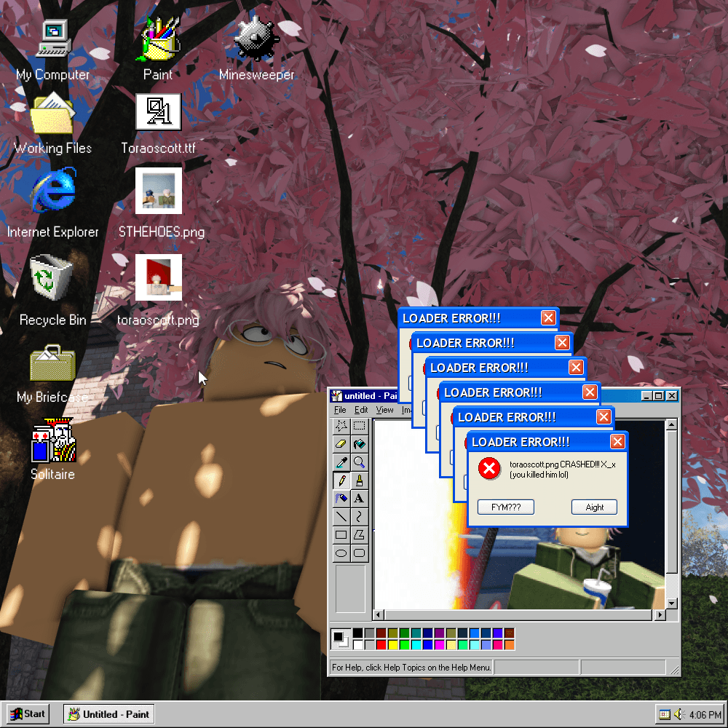Pick the black color swatch in palette
This screenshot has width=728, height=728.
357,633
